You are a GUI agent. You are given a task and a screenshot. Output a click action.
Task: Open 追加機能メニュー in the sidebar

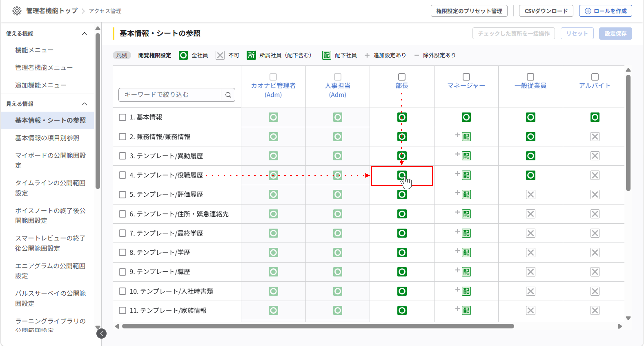(x=41, y=85)
